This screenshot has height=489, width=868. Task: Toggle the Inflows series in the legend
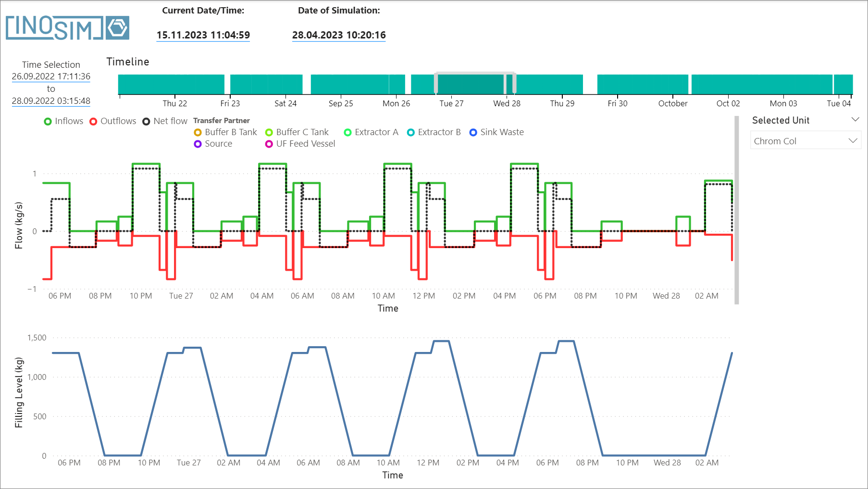(48, 121)
